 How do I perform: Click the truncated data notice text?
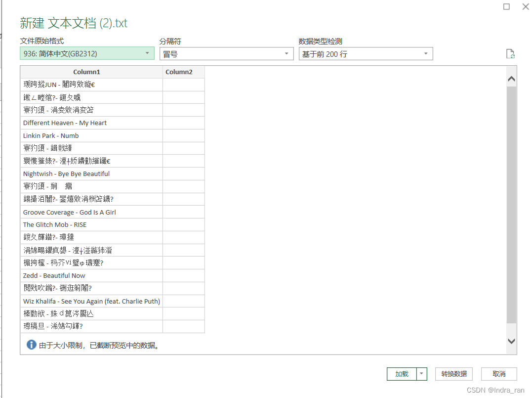pos(99,346)
